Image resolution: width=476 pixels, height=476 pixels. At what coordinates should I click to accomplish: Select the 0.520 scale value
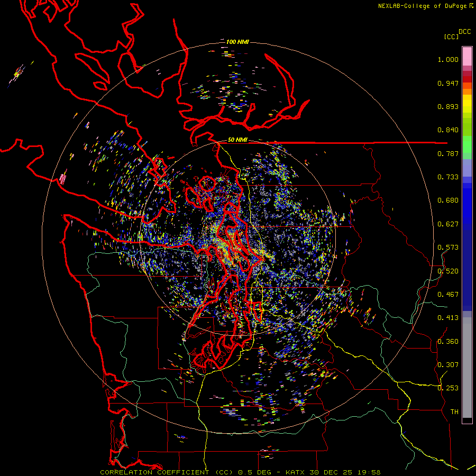tap(448, 271)
